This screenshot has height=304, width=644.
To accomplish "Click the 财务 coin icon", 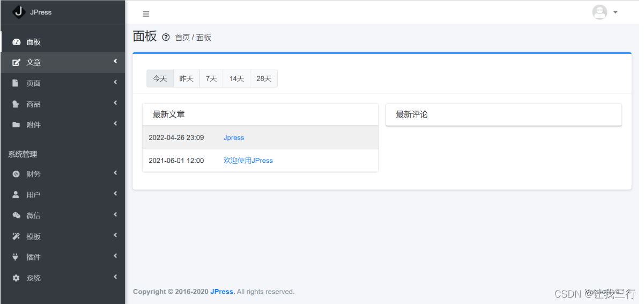I will pyautogui.click(x=16, y=174).
